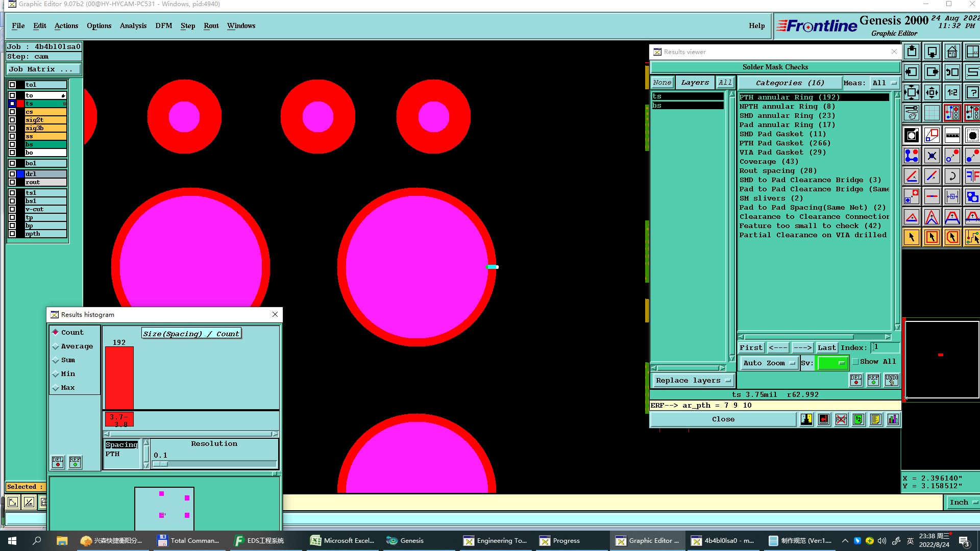Open the Auto Zoom dropdown
Image resolution: width=980 pixels, height=551 pixels.
769,363
